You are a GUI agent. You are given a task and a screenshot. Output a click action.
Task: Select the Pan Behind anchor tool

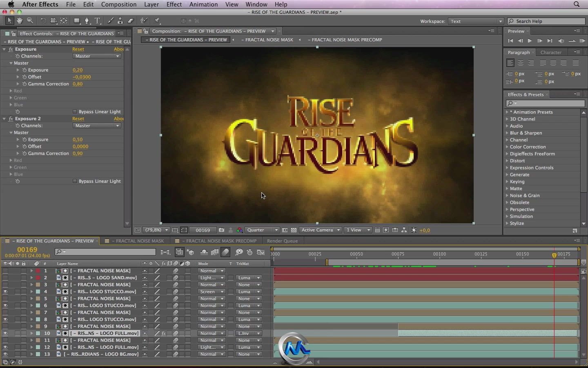click(64, 20)
